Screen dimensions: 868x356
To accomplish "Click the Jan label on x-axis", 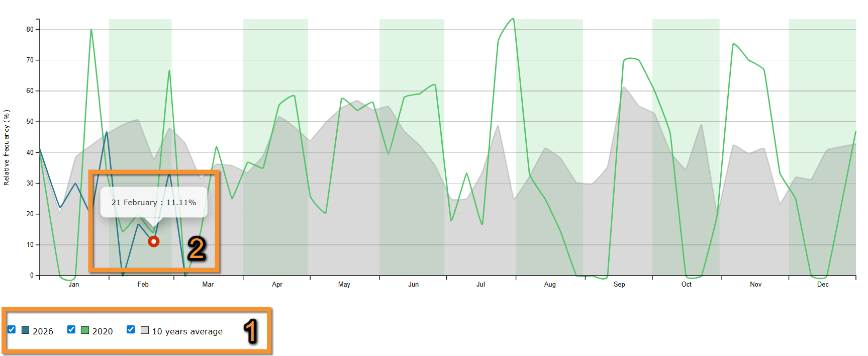I will (x=74, y=285).
